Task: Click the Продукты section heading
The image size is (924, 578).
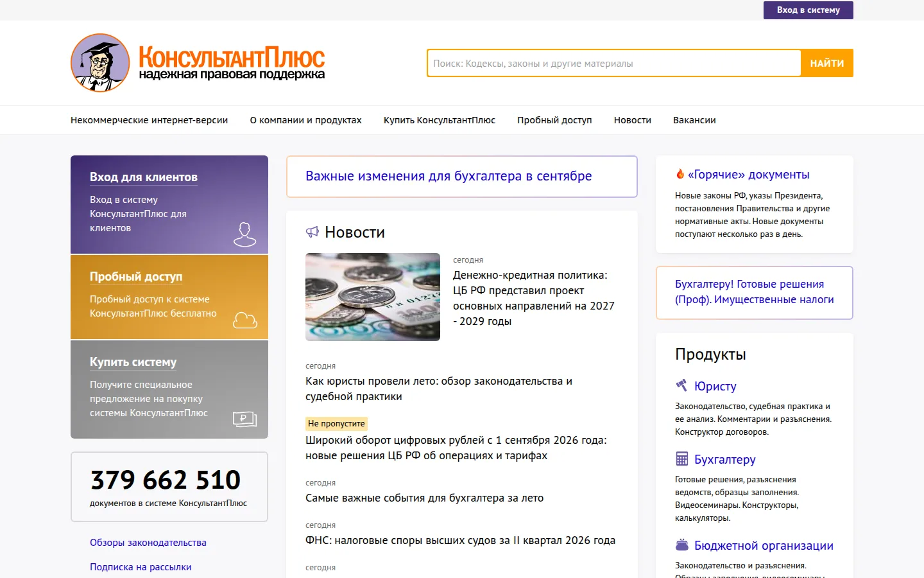Action: [x=710, y=354]
